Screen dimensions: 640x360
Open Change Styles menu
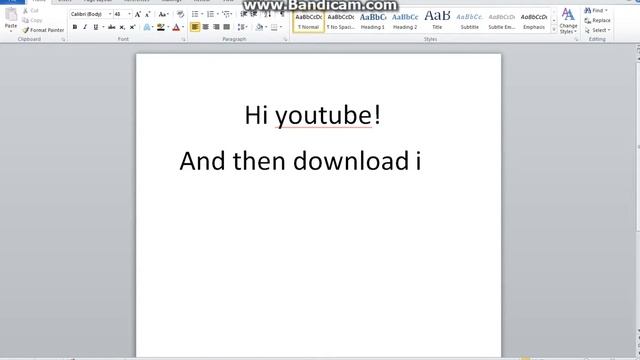[x=568, y=21]
